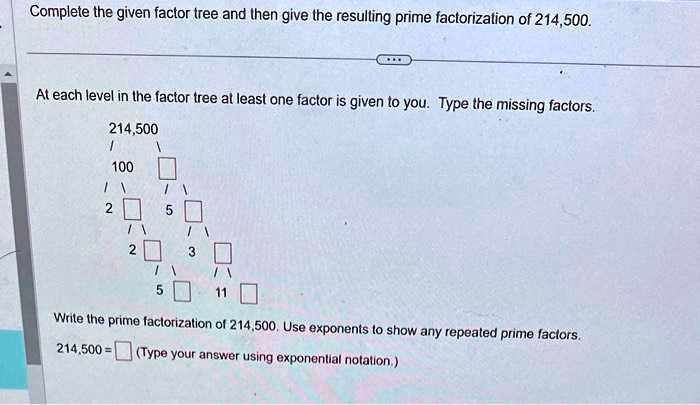The height and width of the screenshot is (405, 700).
Task: Select the empty box beside 100
Action: [x=167, y=166]
